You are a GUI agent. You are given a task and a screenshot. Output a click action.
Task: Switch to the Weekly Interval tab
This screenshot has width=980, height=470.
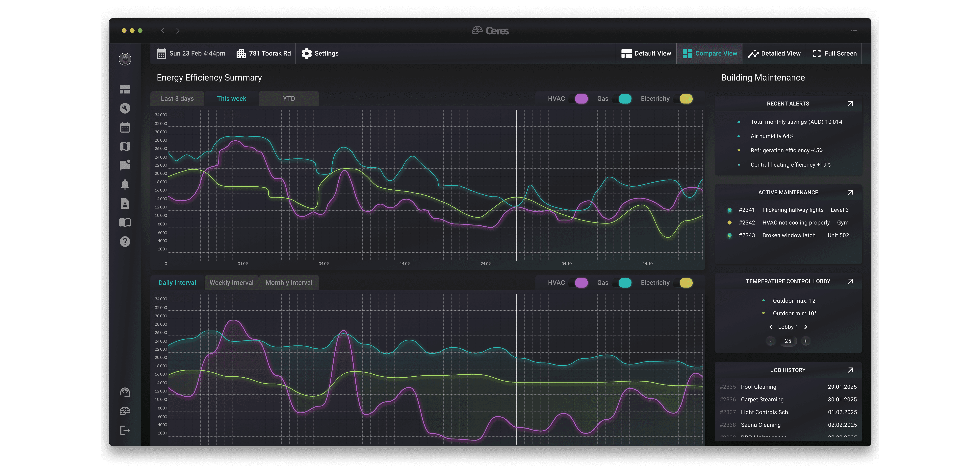(231, 283)
